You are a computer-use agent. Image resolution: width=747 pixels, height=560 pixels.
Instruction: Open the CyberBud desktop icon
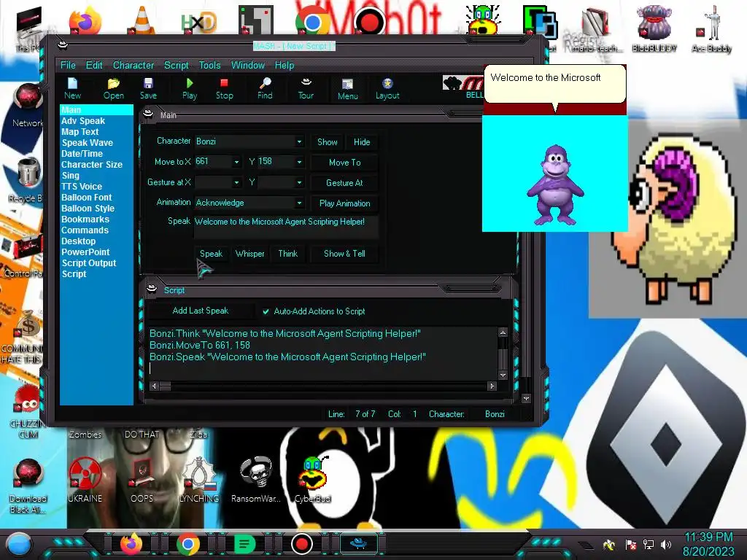click(312, 479)
